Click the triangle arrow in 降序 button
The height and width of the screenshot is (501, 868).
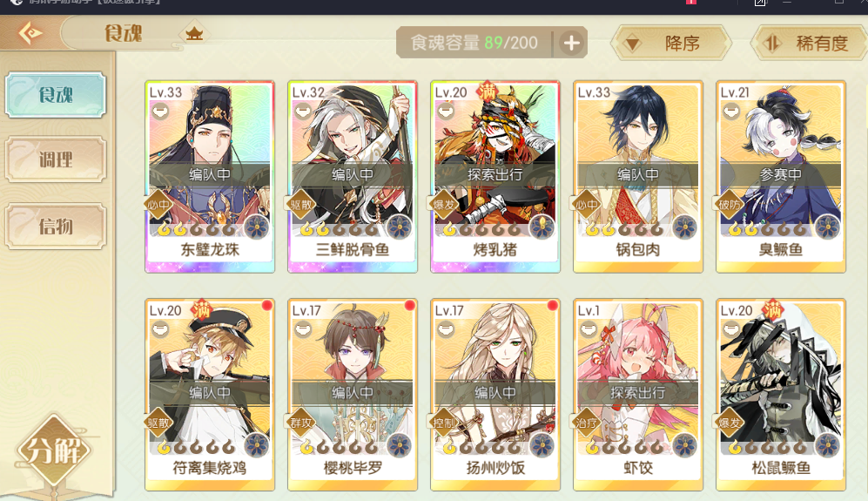point(632,44)
